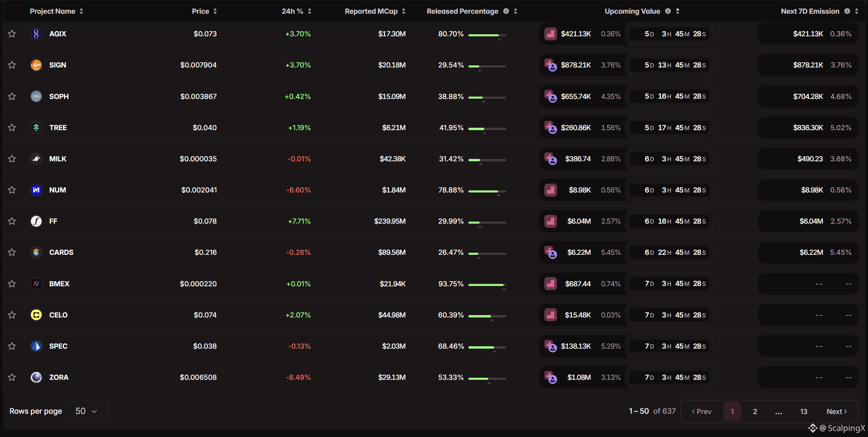Click the MILK token logo

click(x=36, y=159)
